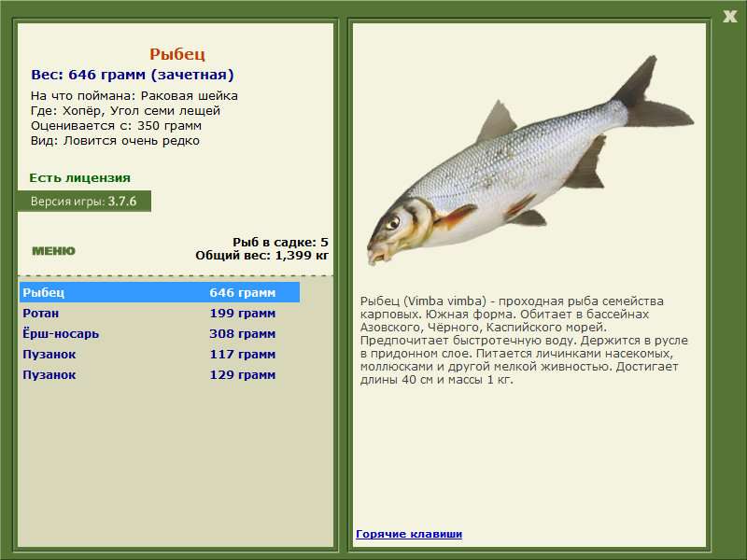Click the Вид: Ловится очень редко line
The image size is (747, 560).
point(115,141)
